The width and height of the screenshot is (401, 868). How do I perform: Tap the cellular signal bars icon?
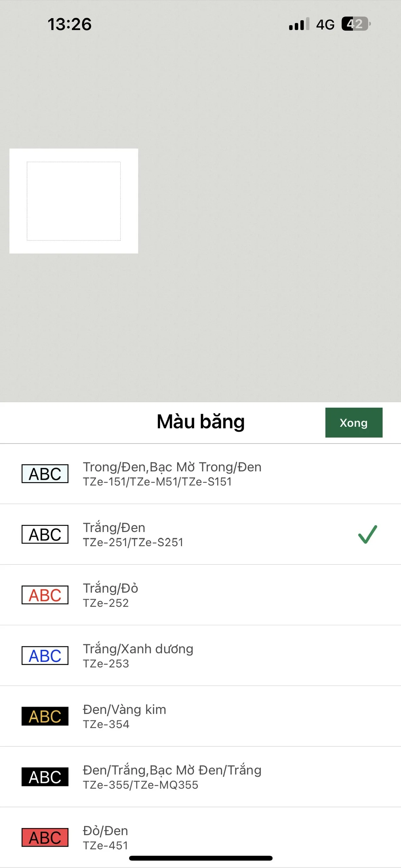[x=299, y=24]
